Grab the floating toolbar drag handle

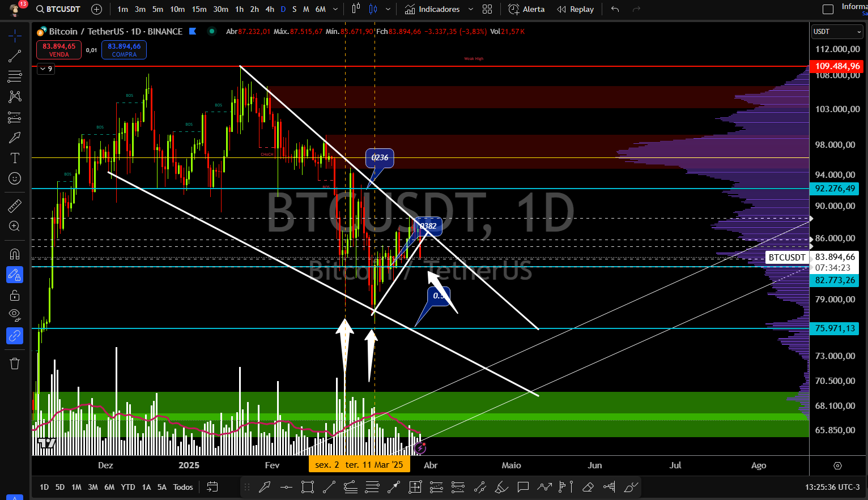point(247,487)
